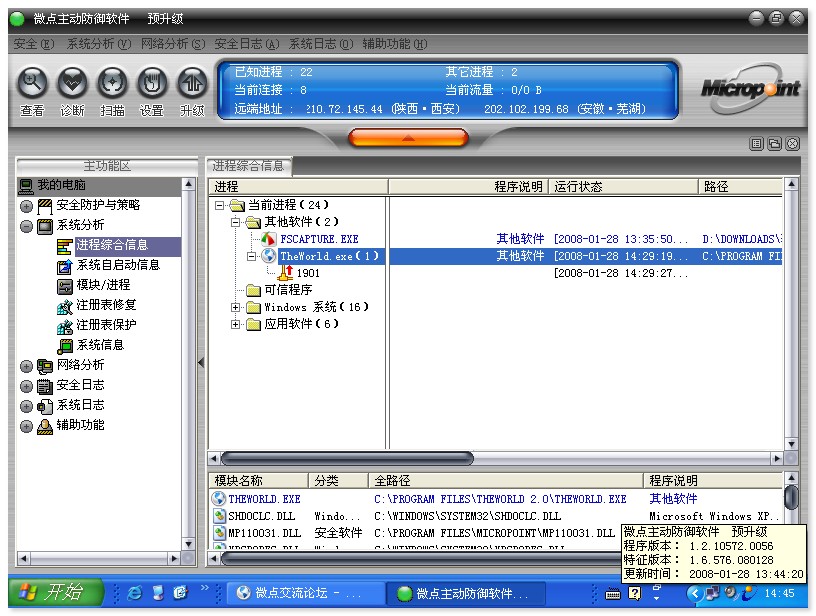
Task: Open the 安全日志(A) menu
Action: pyautogui.click(x=246, y=44)
